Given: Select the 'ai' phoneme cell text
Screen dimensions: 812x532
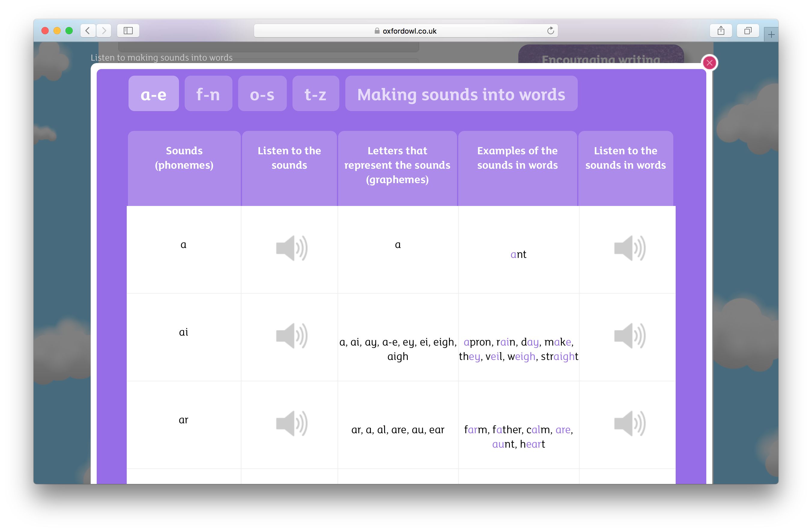Looking at the screenshot, I should 183,332.
